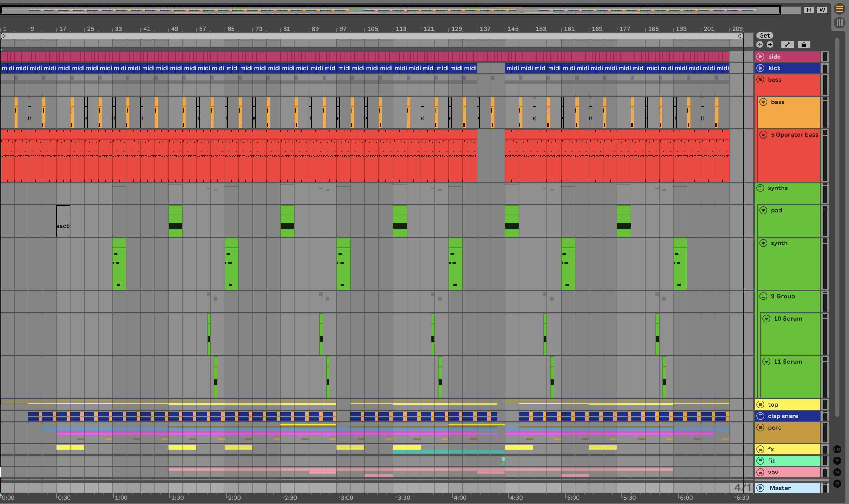The height and width of the screenshot is (504, 849).
Task: Toggle automation mode button
Action: (787, 44)
